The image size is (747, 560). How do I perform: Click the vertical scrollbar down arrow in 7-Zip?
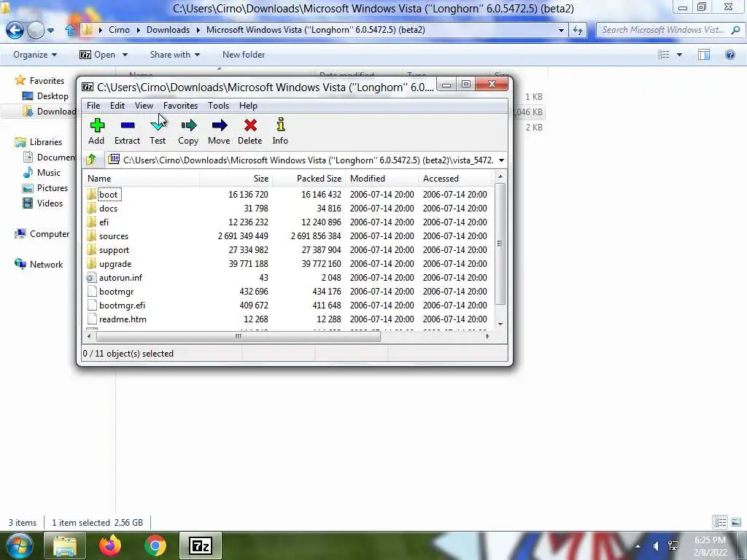[500, 324]
